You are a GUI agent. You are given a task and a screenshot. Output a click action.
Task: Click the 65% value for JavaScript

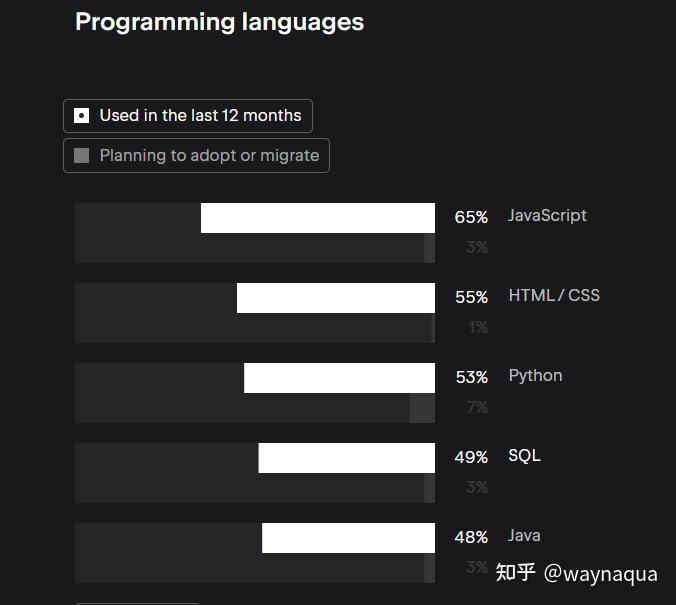pyautogui.click(x=471, y=218)
